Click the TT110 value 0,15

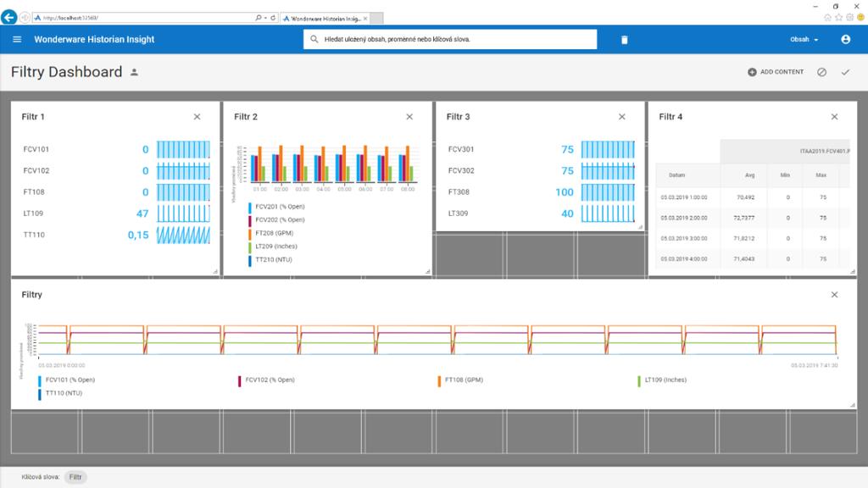click(138, 236)
